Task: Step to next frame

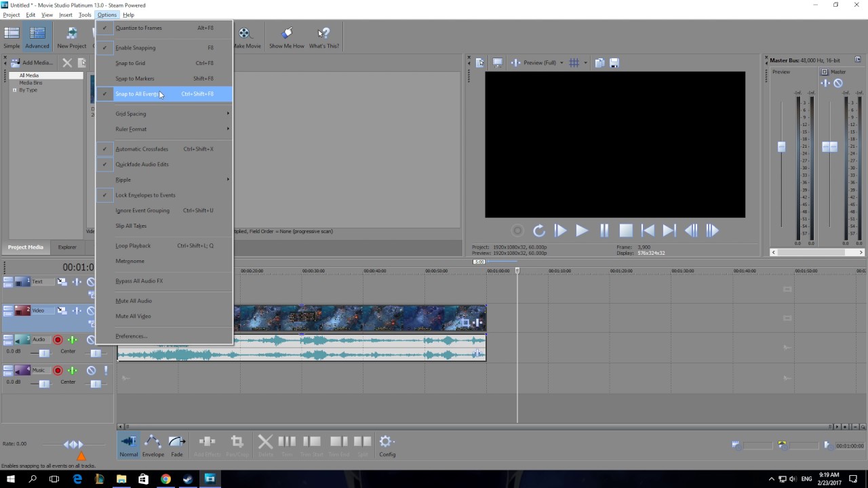Action: [x=712, y=231]
